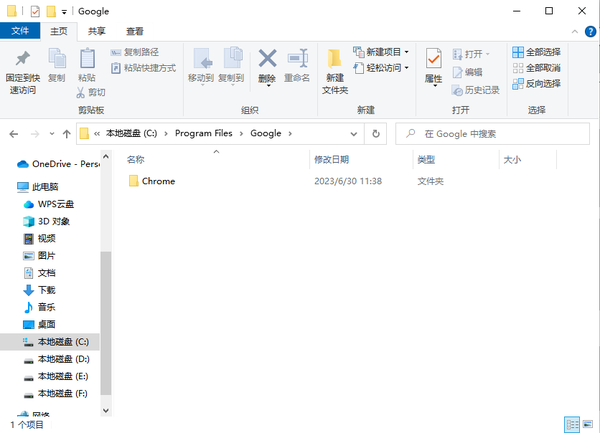
Task: Switch to the 共享 (Share) tab
Action: [x=97, y=31]
